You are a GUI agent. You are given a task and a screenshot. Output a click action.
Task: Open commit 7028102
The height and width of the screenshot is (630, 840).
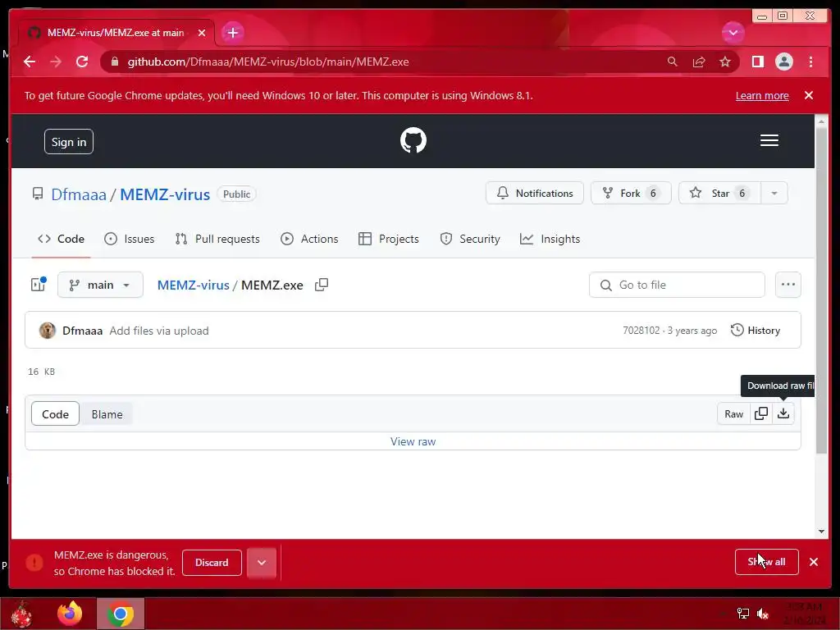[x=641, y=331]
